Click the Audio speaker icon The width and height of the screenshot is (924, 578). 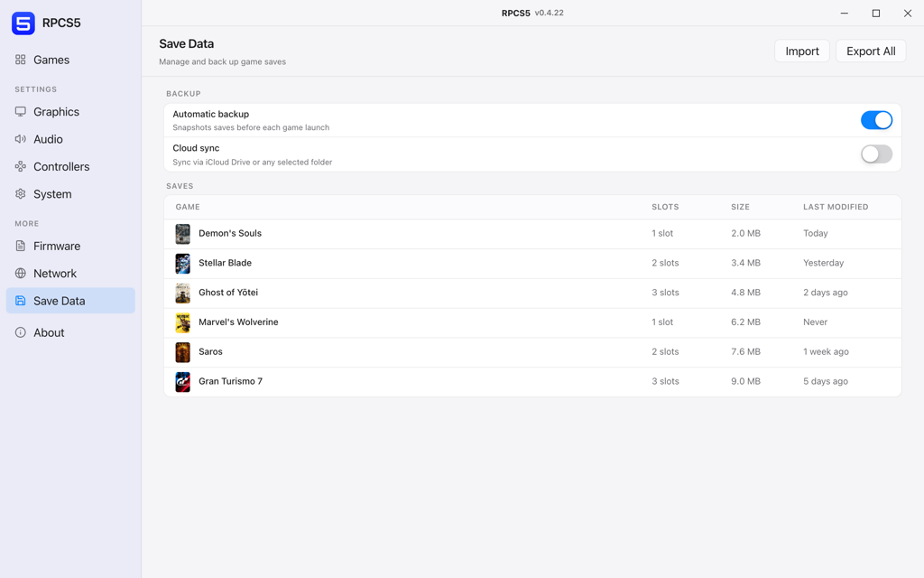point(21,139)
